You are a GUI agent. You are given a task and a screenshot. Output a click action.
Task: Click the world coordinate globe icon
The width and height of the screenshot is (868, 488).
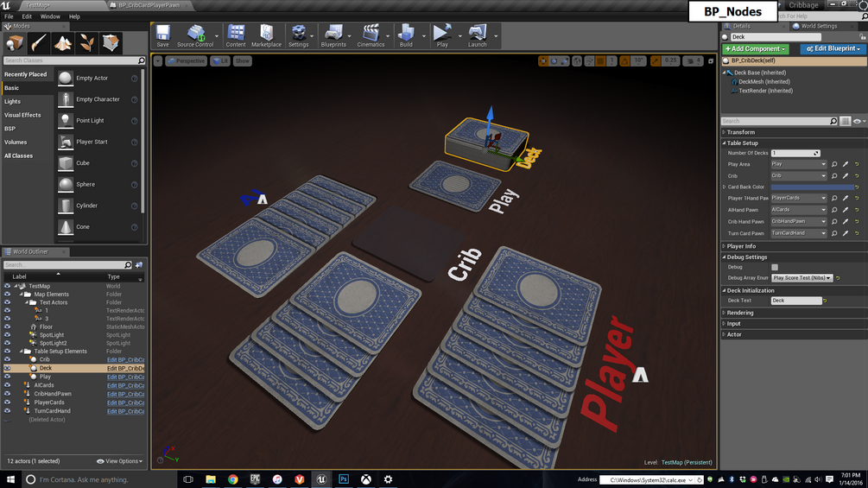(578, 60)
